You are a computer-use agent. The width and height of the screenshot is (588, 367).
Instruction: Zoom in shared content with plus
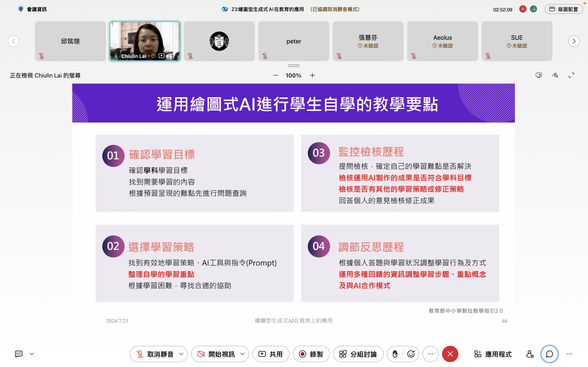coord(312,75)
